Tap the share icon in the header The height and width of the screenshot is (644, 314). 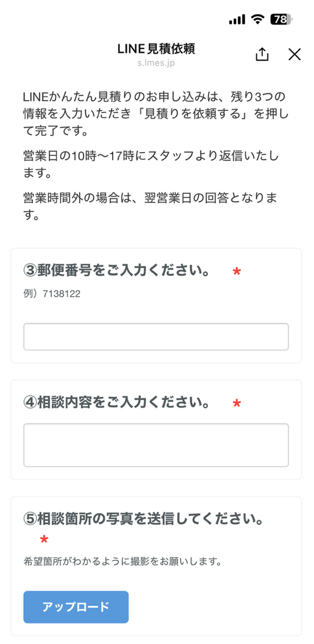point(262,54)
